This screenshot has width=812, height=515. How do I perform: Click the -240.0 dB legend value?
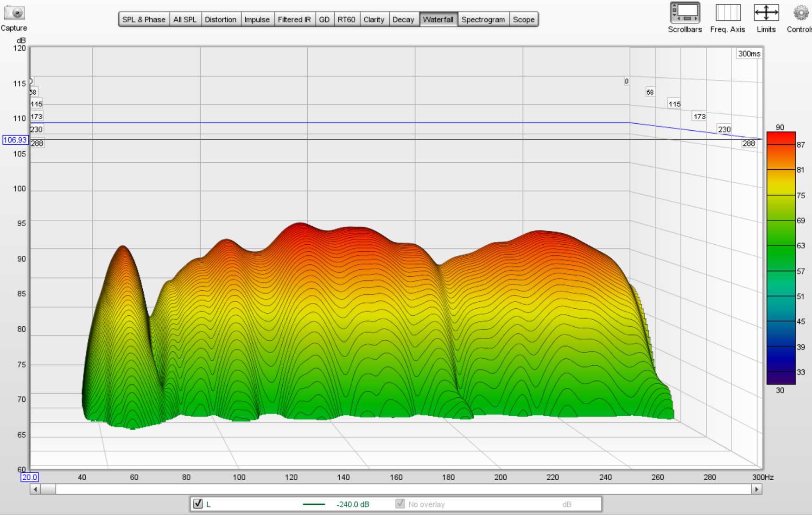tap(353, 504)
